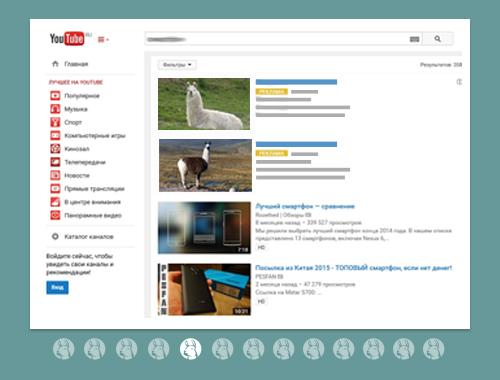Image resolution: width=500 pixels, height=380 pixels.
Task: Open the on-screen keyboard icon in search box
Action: (414, 39)
